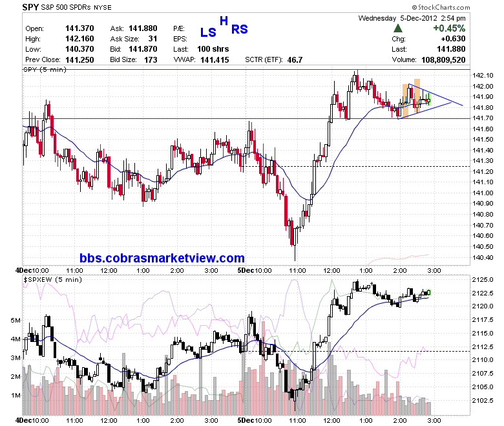Click the 141.00 price axis label
This screenshot has height=426, width=504.
pyautogui.click(x=483, y=193)
